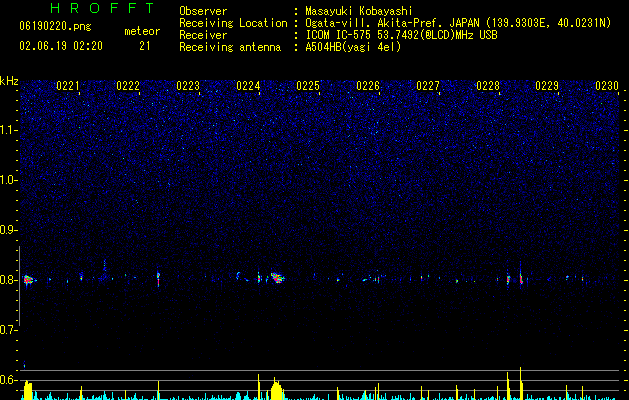Click the 0.7 frequency axis label
The image size is (629, 400).
(x=9, y=330)
